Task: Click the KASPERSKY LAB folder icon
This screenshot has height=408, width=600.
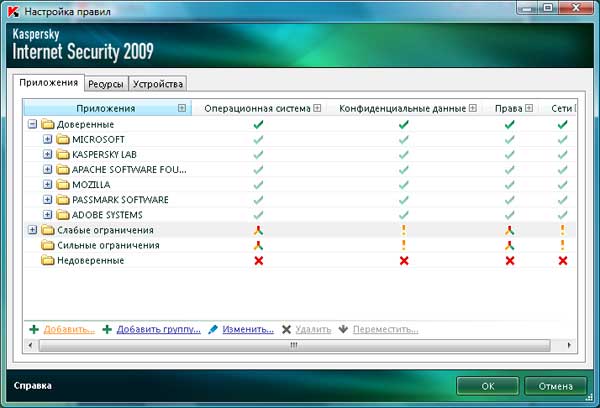Action: pos(63,154)
